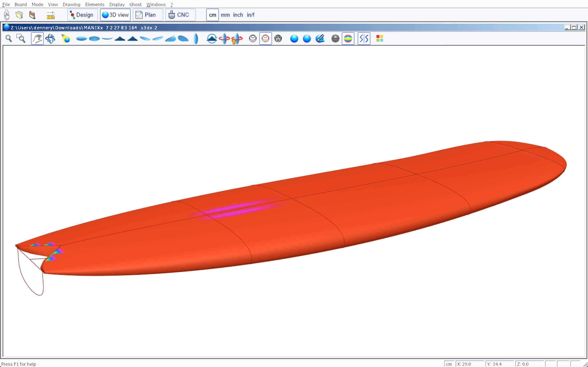Open the CNC mode

(x=180, y=15)
